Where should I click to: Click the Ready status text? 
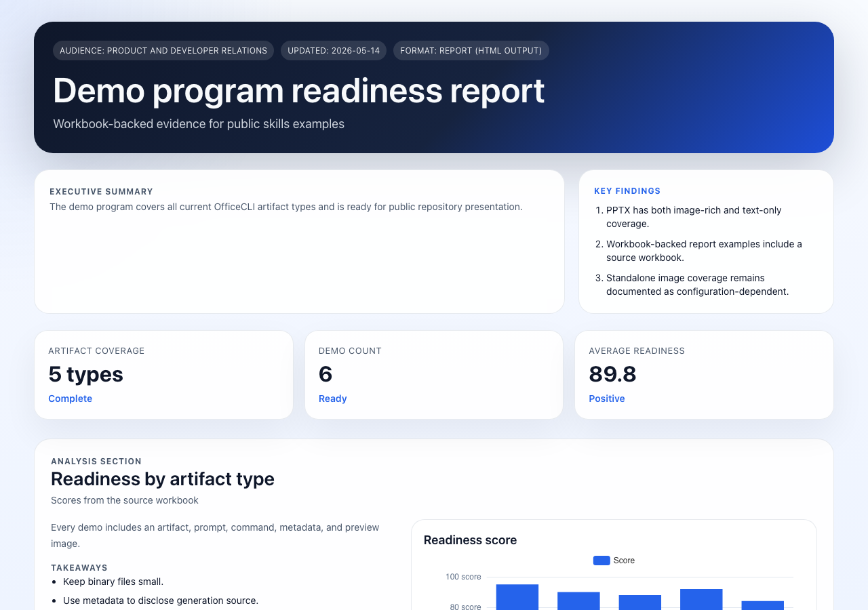(333, 399)
